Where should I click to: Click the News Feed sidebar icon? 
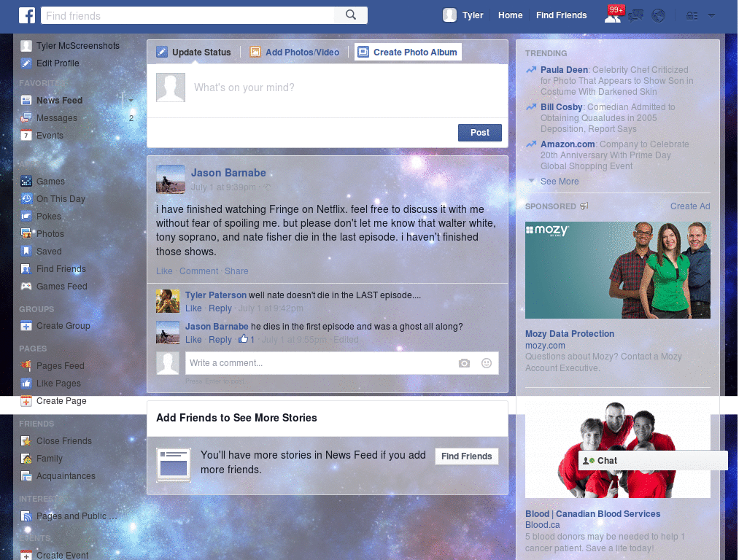(x=26, y=101)
